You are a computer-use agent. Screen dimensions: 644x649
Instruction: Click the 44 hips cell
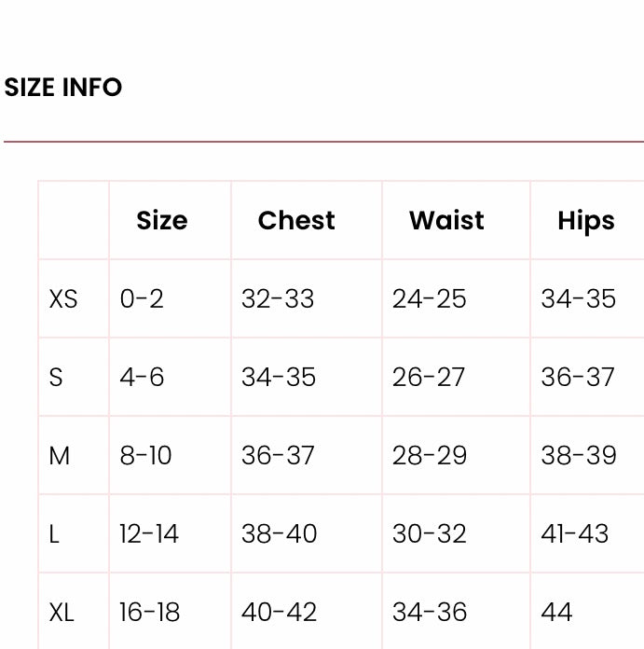click(x=556, y=613)
